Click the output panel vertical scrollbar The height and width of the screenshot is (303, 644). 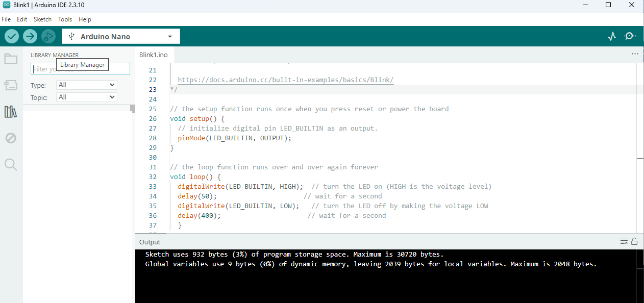640,276
